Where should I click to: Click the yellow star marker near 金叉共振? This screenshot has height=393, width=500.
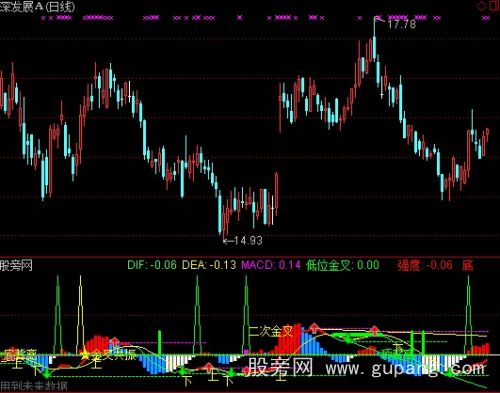click(84, 356)
